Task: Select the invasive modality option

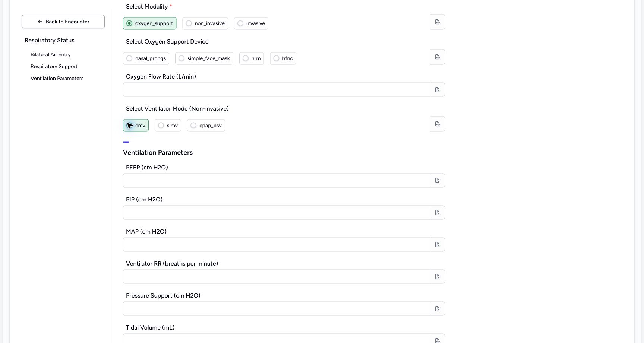Action: (x=251, y=23)
